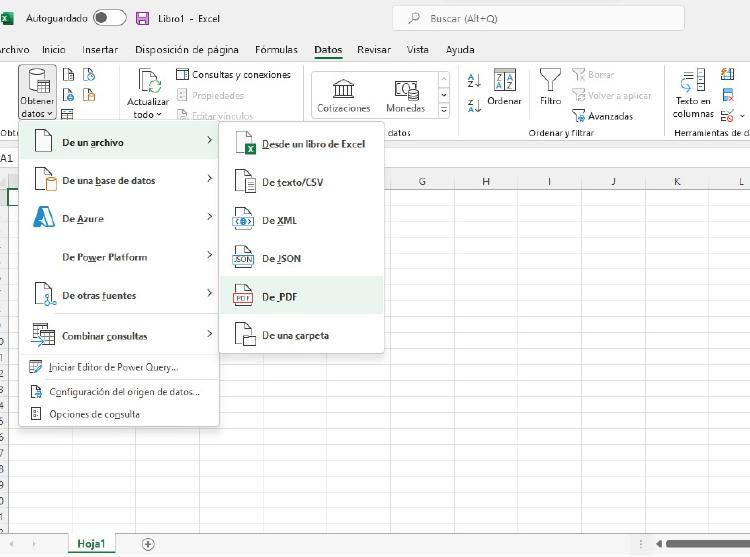This screenshot has height=557, width=750.
Task: Click the Actualizar todo refresh icon
Action: click(x=150, y=80)
